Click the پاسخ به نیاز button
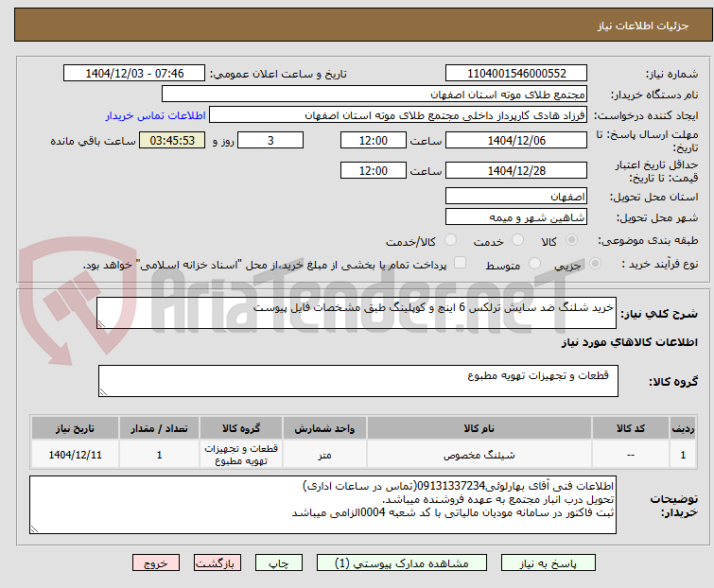The width and height of the screenshot is (714, 588). click(548, 563)
